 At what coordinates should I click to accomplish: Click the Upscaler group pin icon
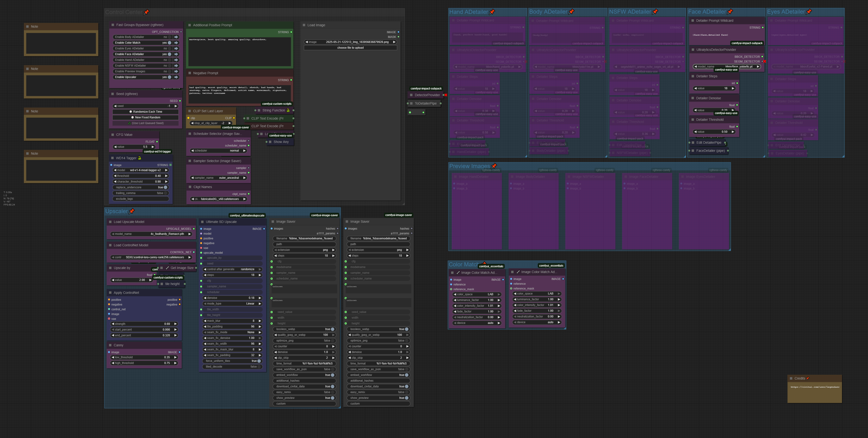[132, 211]
